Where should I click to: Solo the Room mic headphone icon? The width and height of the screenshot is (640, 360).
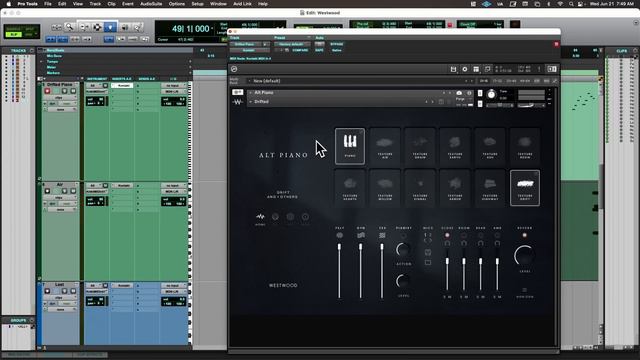(464, 243)
